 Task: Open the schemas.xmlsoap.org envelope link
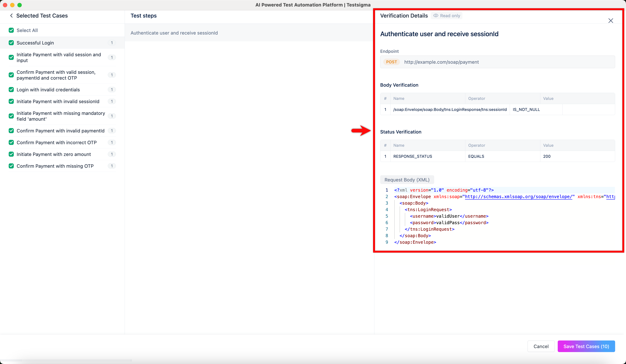click(x=519, y=196)
